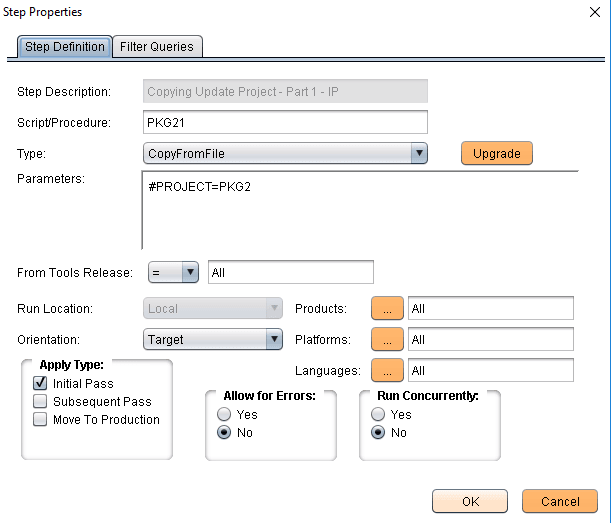Click the orange Upgrade button

pyautogui.click(x=496, y=153)
